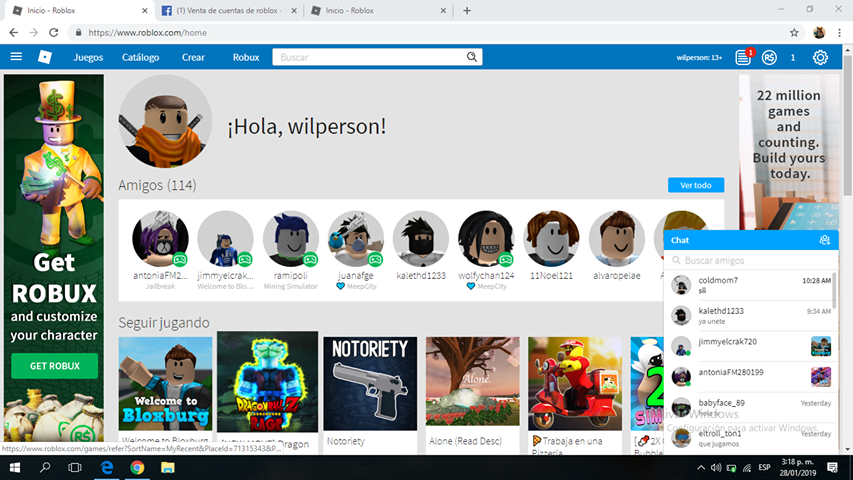Open the Dragon Ball Z Rage thumbnail
This screenshot has width=853, height=480.
(267, 382)
